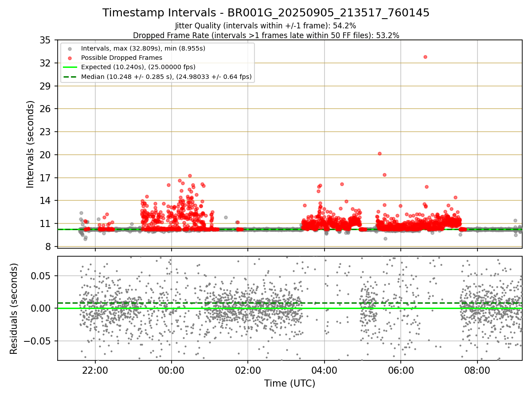Click legend entry 'Possible Dropped Frames'
532x399 pixels.
click(121, 58)
